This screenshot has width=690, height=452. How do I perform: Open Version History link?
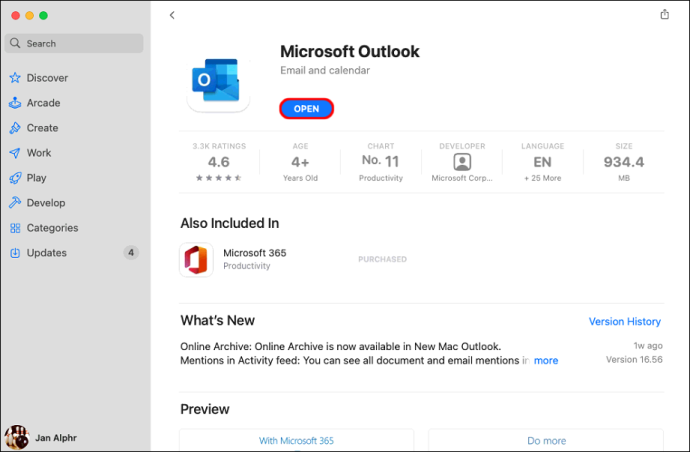click(624, 322)
